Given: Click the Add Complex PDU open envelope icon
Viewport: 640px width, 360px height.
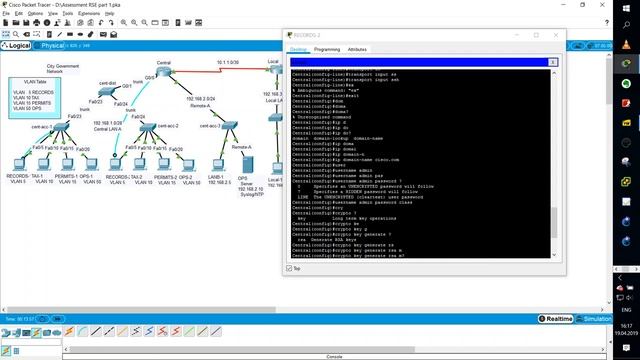Looking at the screenshot, I should [x=113, y=34].
